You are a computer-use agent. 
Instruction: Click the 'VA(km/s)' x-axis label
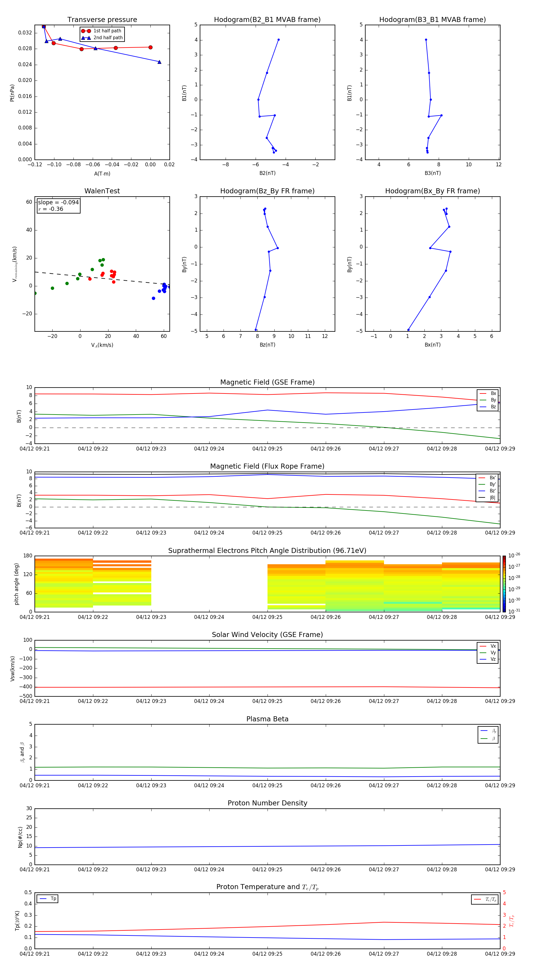[x=102, y=345]
